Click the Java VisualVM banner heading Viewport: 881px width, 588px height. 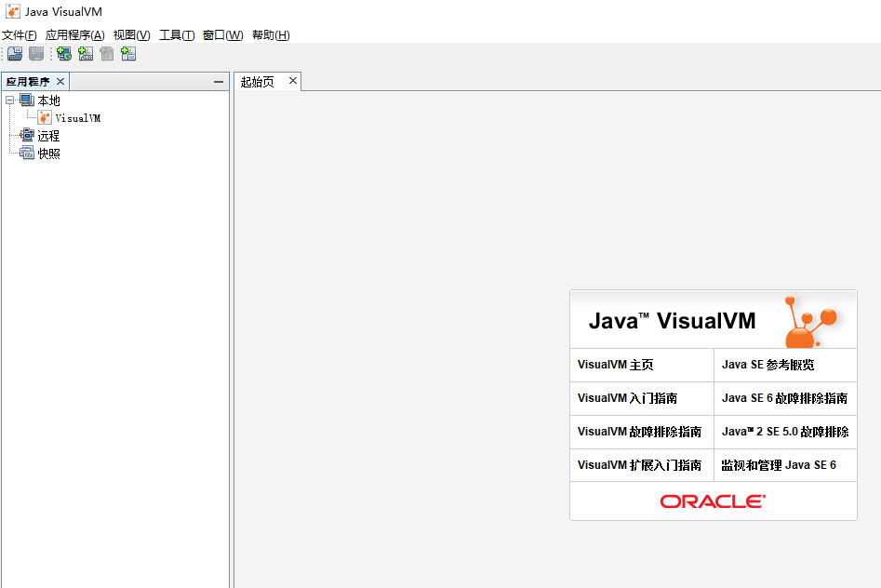(x=672, y=321)
